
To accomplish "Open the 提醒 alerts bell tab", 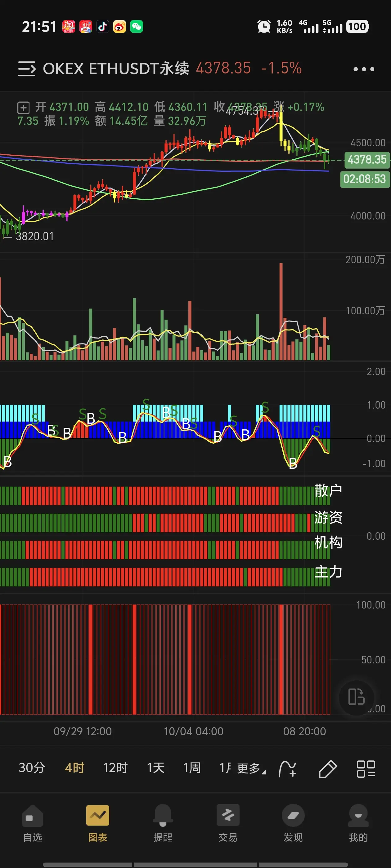I will [x=163, y=823].
